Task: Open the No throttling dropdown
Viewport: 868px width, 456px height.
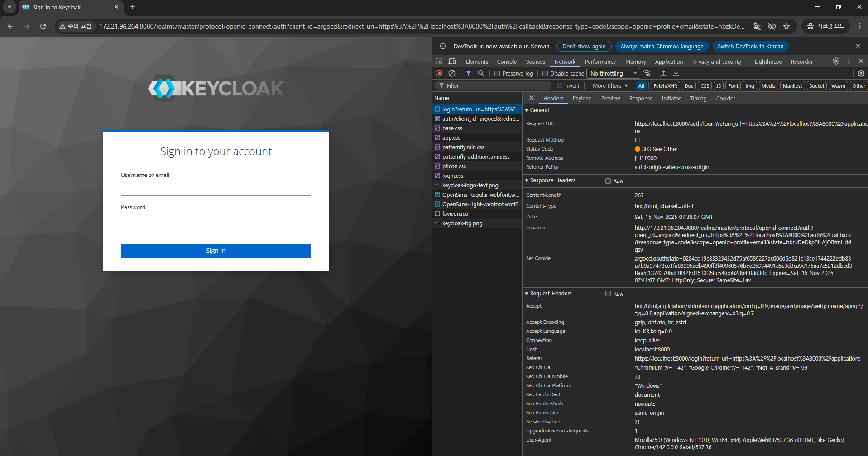Action: click(x=614, y=73)
